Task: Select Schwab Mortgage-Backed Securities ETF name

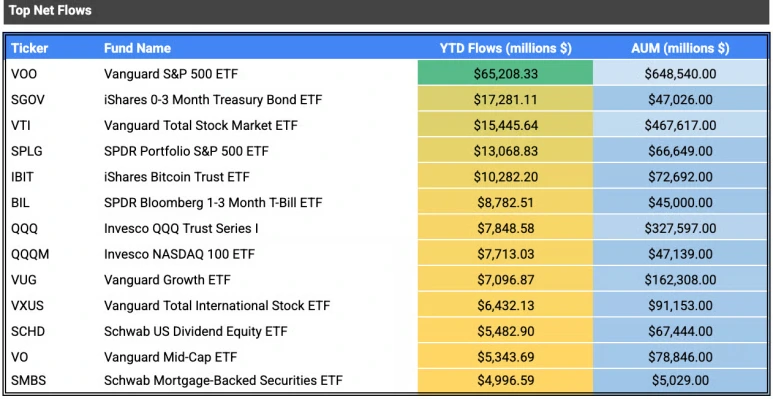Action: (x=223, y=380)
